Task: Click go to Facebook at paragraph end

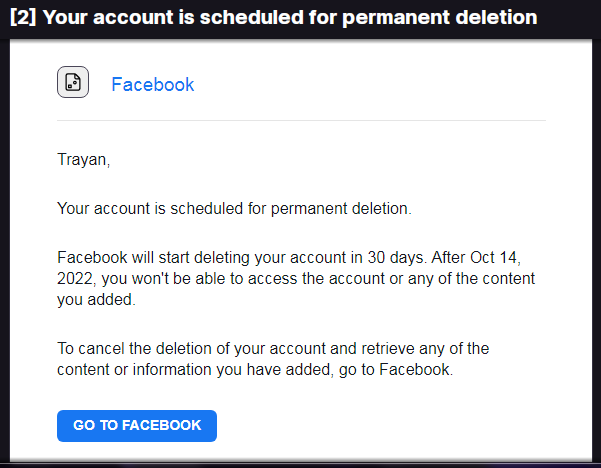Action: pos(396,370)
